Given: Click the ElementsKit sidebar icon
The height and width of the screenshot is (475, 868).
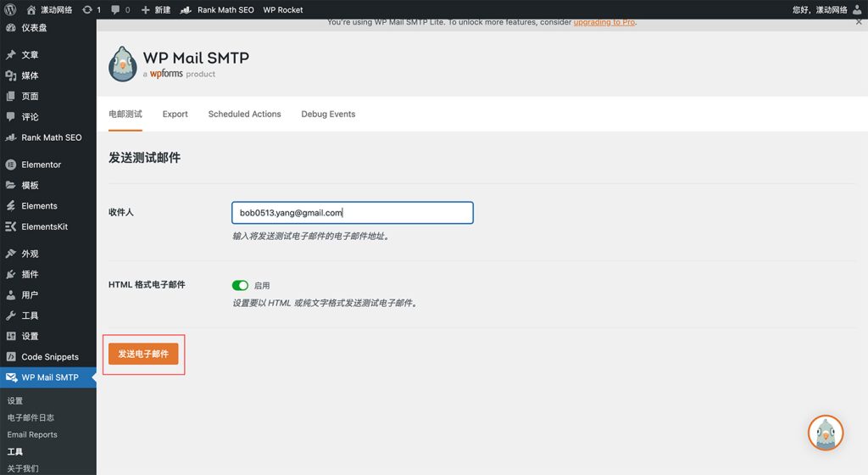Looking at the screenshot, I should [x=10, y=226].
